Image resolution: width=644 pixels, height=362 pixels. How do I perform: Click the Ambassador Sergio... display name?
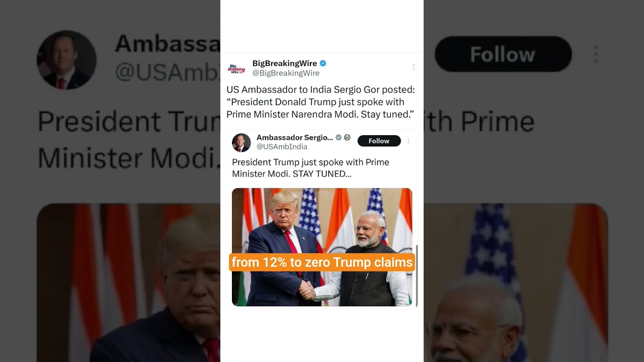pyautogui.click(x=294, y=137)
